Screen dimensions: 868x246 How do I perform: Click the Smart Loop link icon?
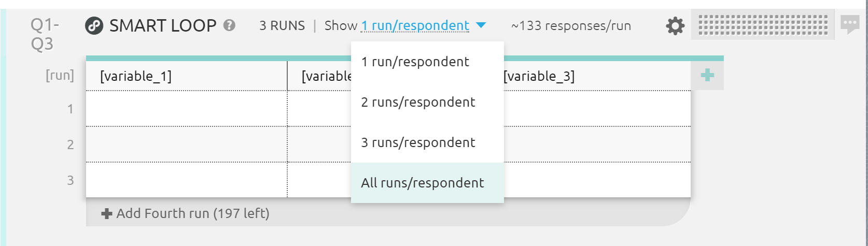pyautogui.click(x=94, y=25)
